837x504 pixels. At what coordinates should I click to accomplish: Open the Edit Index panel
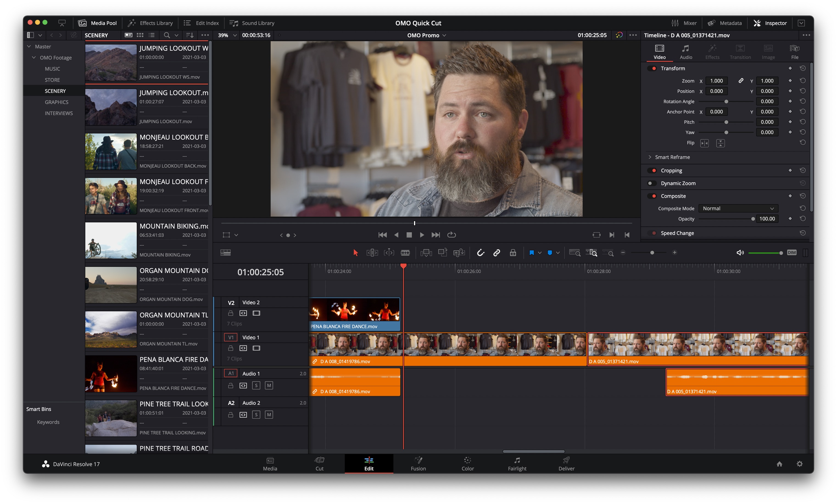(201, 23)
